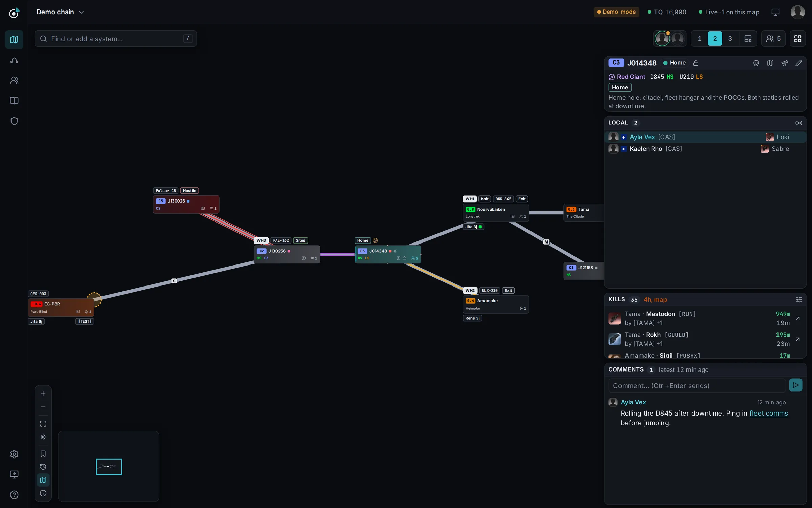Click the install app sidebar icon

[x=14, y=474]
